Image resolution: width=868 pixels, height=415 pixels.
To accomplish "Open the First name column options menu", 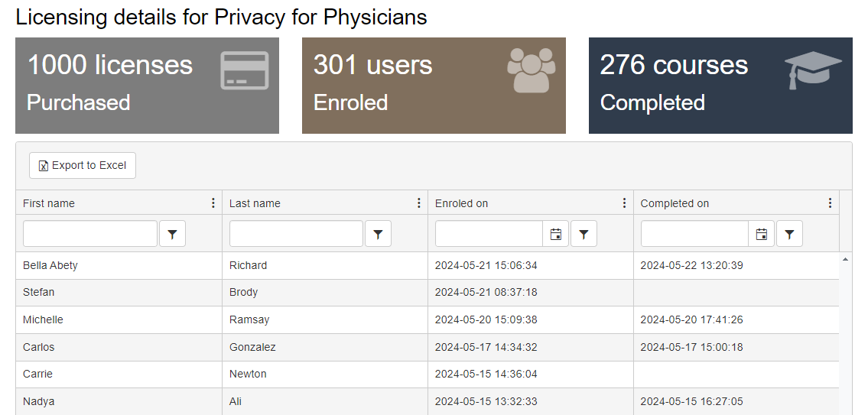I will point(213,203).
